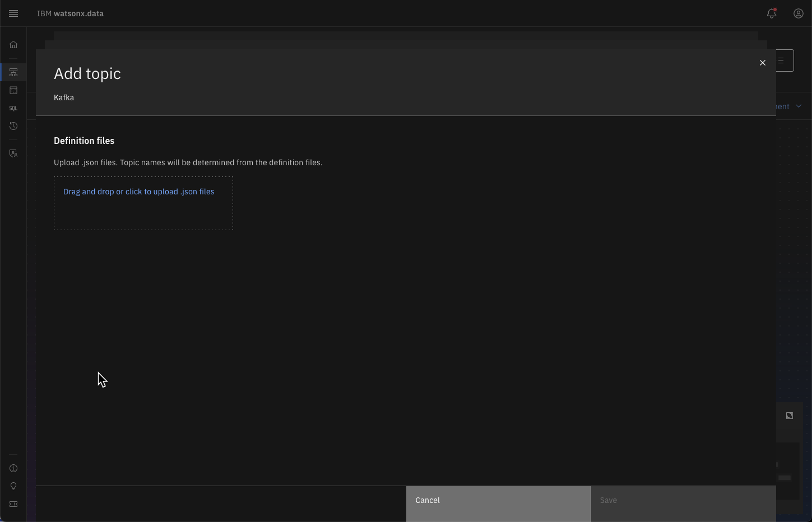This screenshot has height=522, width=812.
Task: Open the information icon in the sidebar
Action: click(13, 468)
